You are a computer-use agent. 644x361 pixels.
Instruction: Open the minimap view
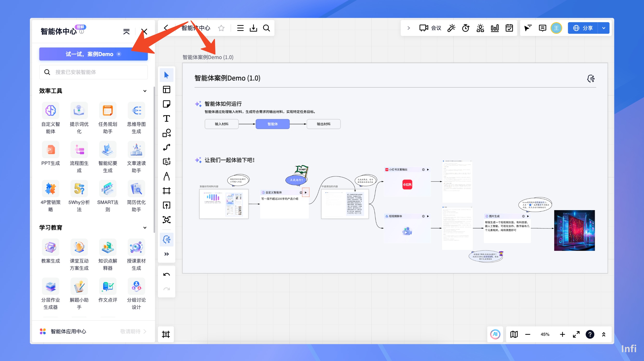tap(514, 334)
